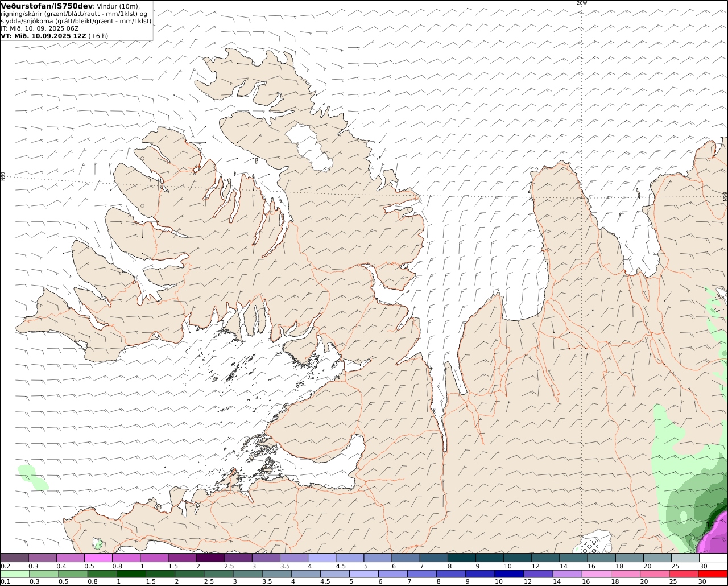The width and height of the screenshot is (728, 586).
Task: Click the lower legend swatch for 12–14
Action: click(x=538, y=574)
